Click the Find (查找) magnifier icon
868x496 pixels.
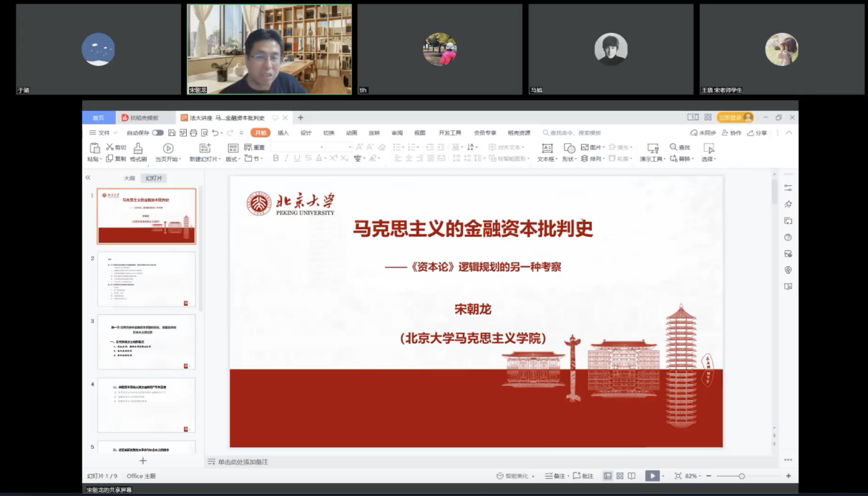(673, 147)
